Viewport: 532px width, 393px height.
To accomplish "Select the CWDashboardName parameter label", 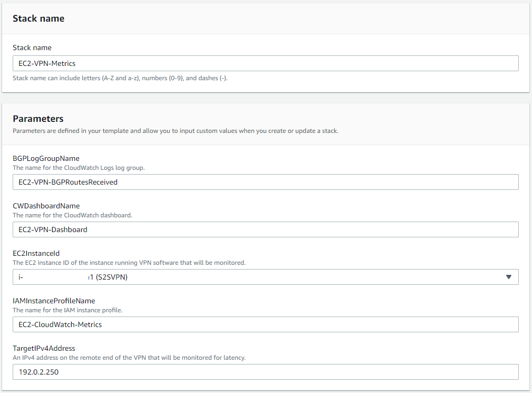I will tap(46, 206).
